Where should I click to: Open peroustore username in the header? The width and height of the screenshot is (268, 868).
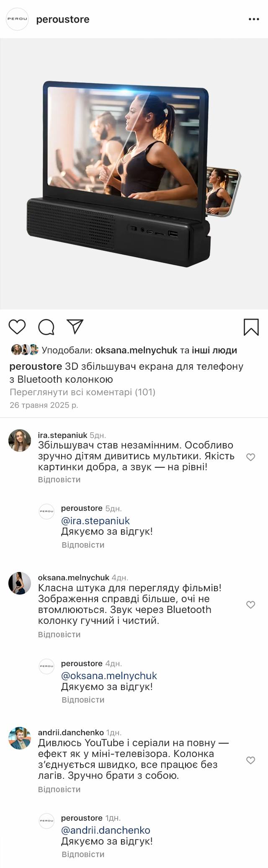click(63, 19)
